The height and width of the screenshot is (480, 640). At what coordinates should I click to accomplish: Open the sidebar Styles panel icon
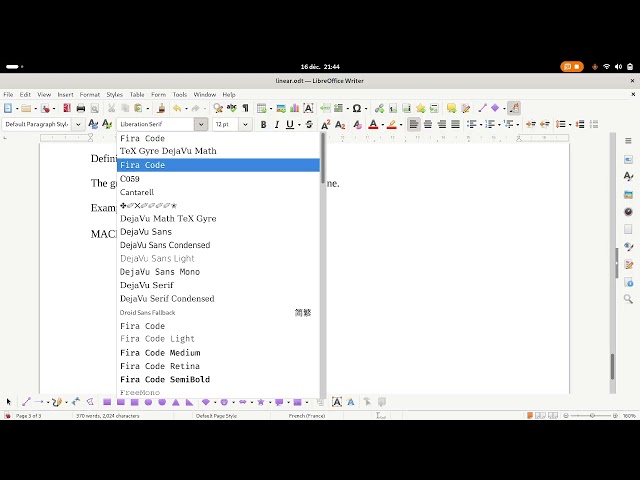click(628, 177)
